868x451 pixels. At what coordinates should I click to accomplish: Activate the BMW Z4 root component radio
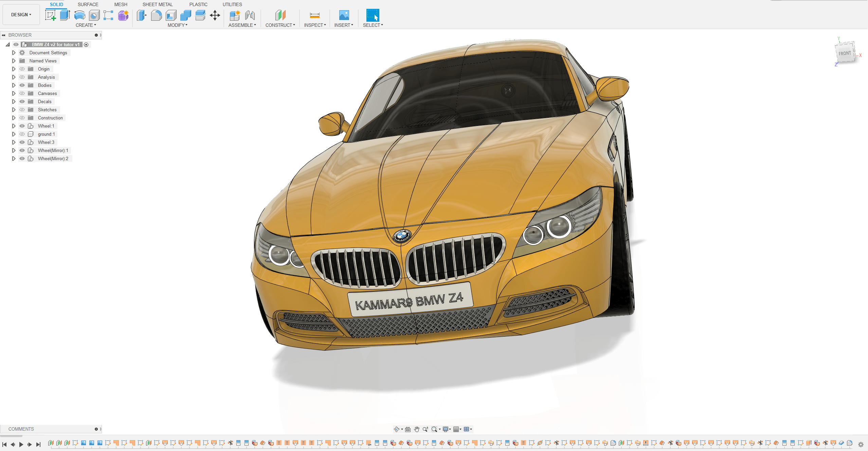(86, 44)
